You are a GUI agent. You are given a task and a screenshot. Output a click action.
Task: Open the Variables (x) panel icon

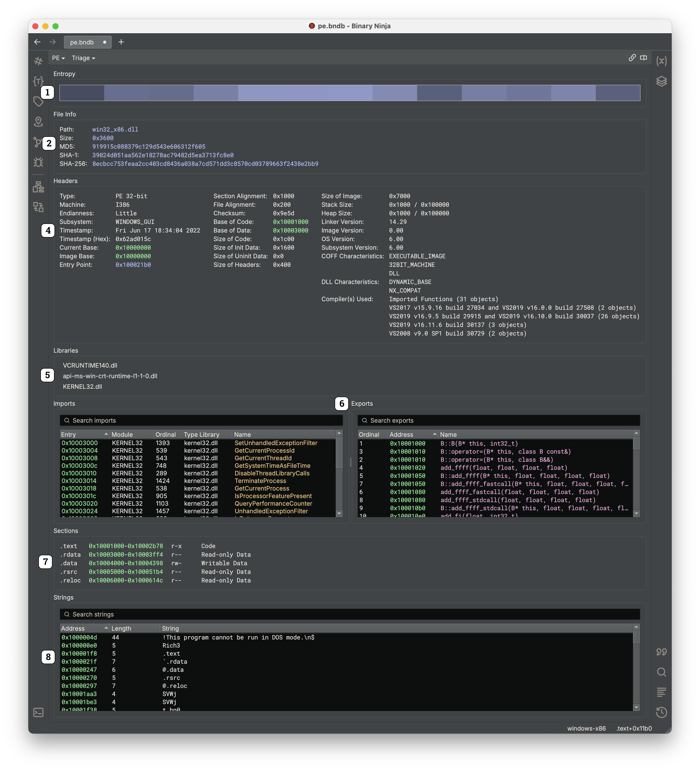661,61
